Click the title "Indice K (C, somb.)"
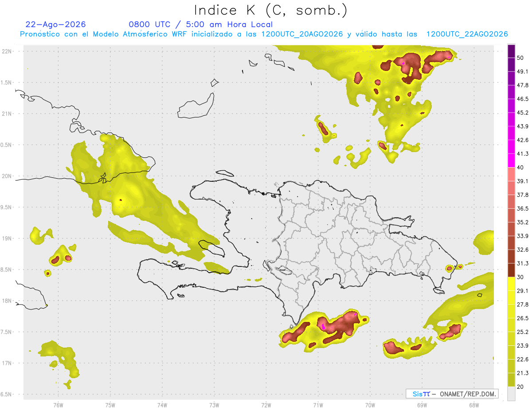Image resolution: width=532 pixels, height=411 pixels. pyautogui.click(x=271, y=10)
